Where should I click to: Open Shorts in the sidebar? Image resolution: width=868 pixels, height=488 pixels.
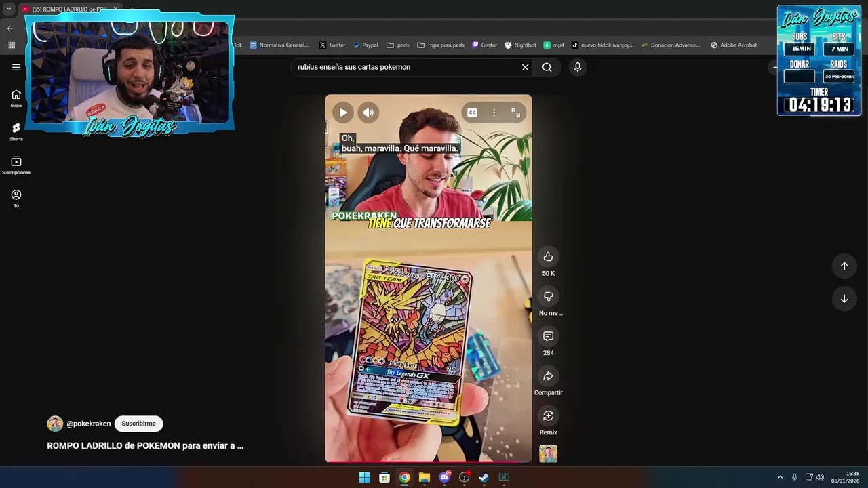point(16,131)
